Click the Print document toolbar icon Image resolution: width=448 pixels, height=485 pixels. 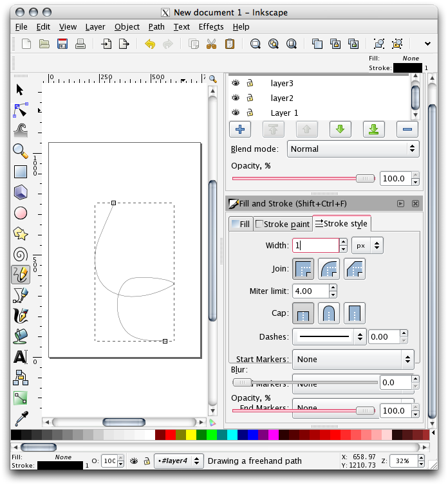pyautogui.click(x=80, y=44)
